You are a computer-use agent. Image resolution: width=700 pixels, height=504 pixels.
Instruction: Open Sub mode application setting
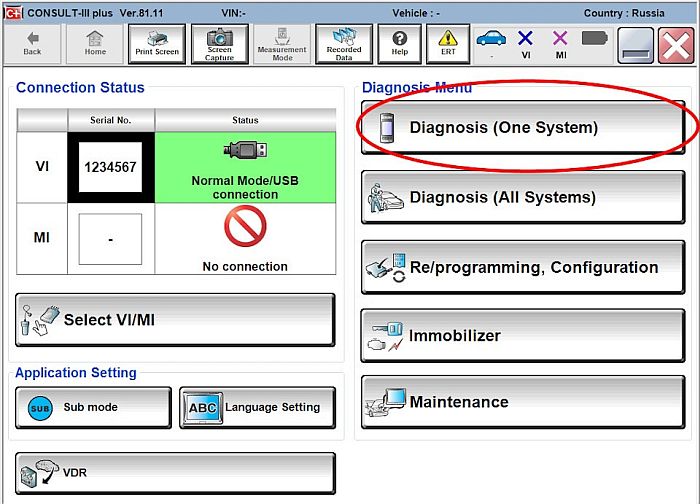pos(93,408)
